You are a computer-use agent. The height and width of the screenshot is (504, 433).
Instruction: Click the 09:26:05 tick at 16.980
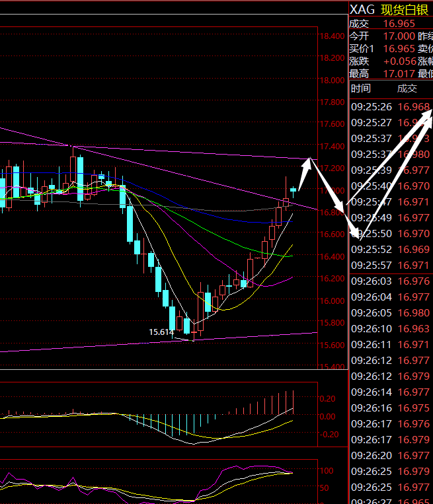(391, 312)
